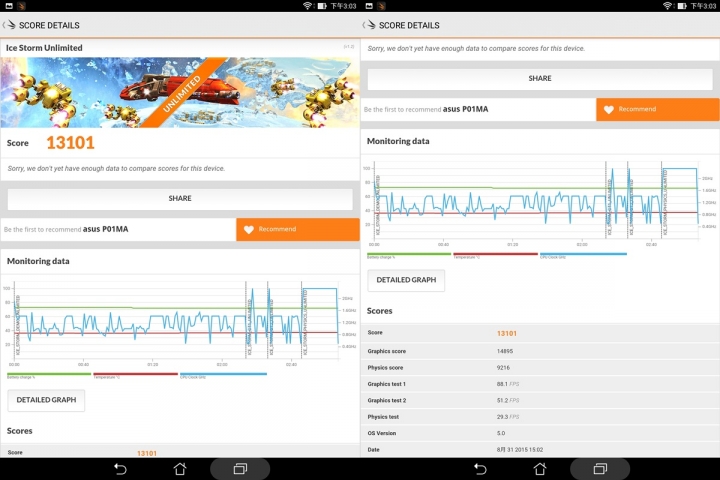Viewport: 720px width, 480px height.
Task: Tap blue CPU Clock legend in left chart
Action: [223, 375]
